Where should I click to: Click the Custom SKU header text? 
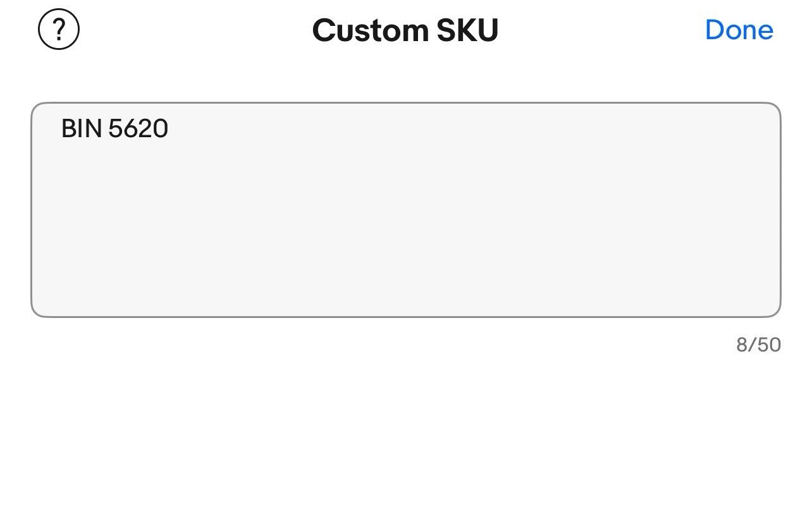(405, 30)
